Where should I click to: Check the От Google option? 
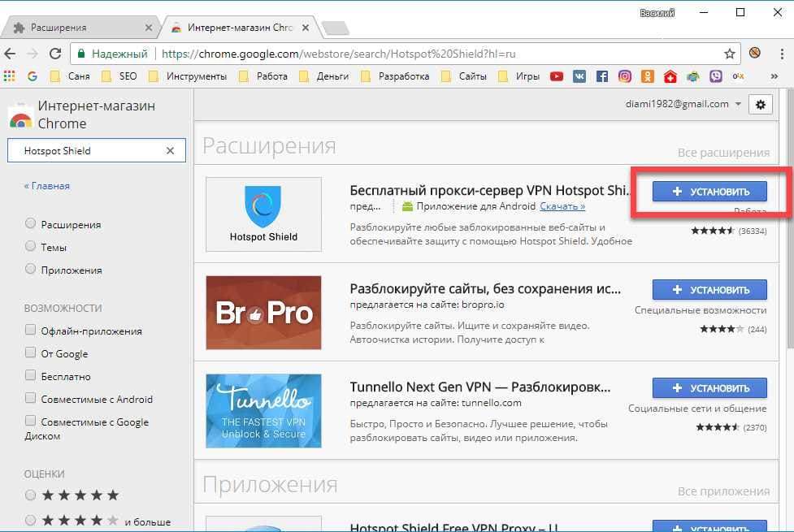pyautogui.click(x=30, y=353)
